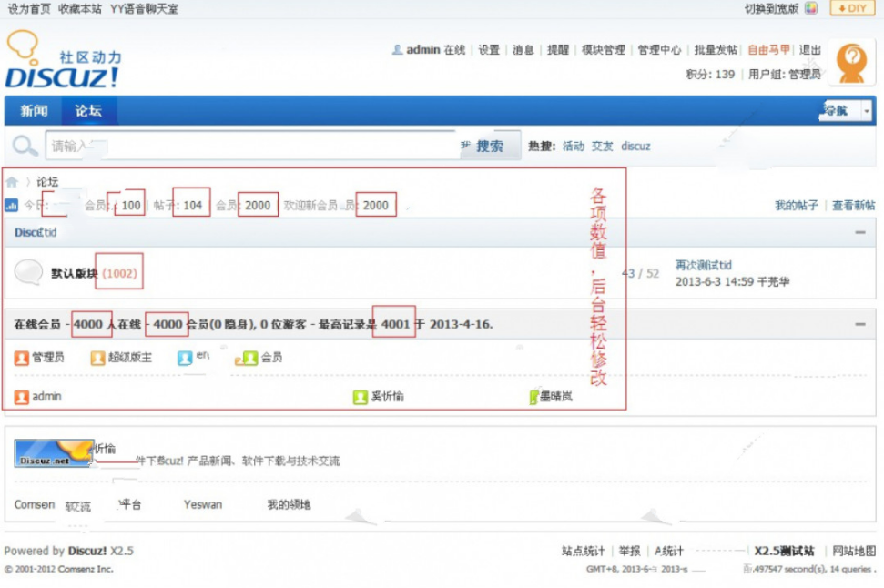The image size is (884, 588).
Task: Open the 导航 quick navigation dropdown
Action: 847,111
